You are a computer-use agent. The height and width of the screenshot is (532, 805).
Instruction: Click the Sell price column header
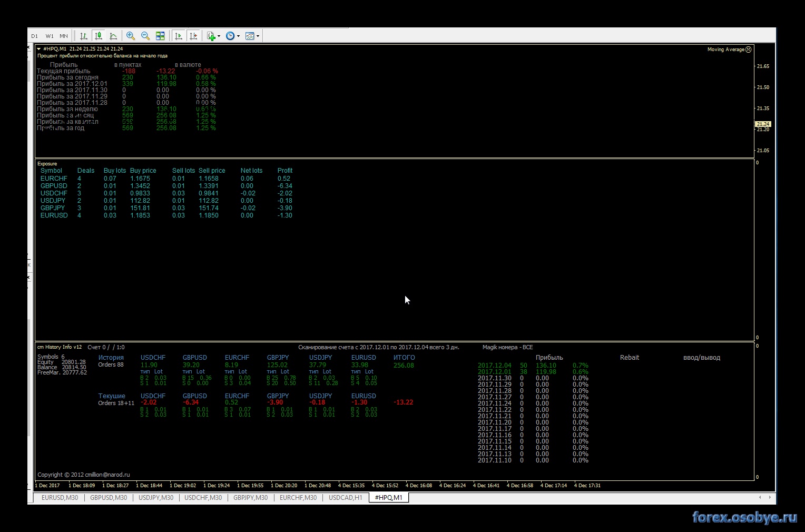click(x=212, y=171)
